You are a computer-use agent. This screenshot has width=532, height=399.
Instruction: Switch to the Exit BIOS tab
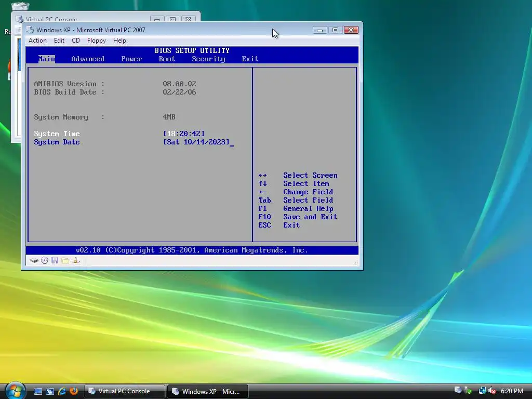[x=250, y=59]
